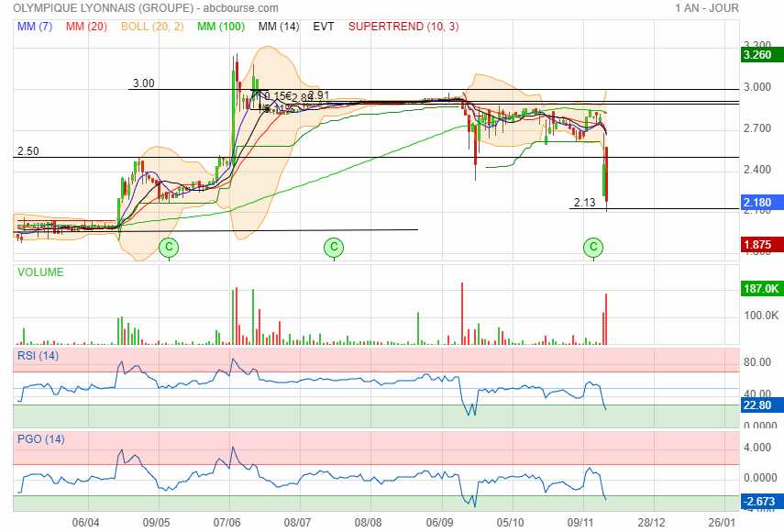The height and width of the screenshot is (532, 784).
Task: Click the 06/04 date axis label
Action: click(85, 523)
